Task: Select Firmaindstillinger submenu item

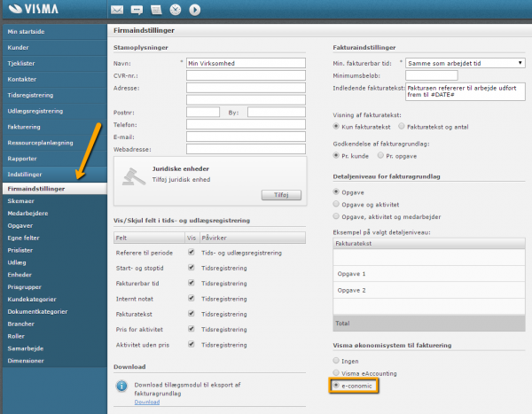Action: coord(55,189)
